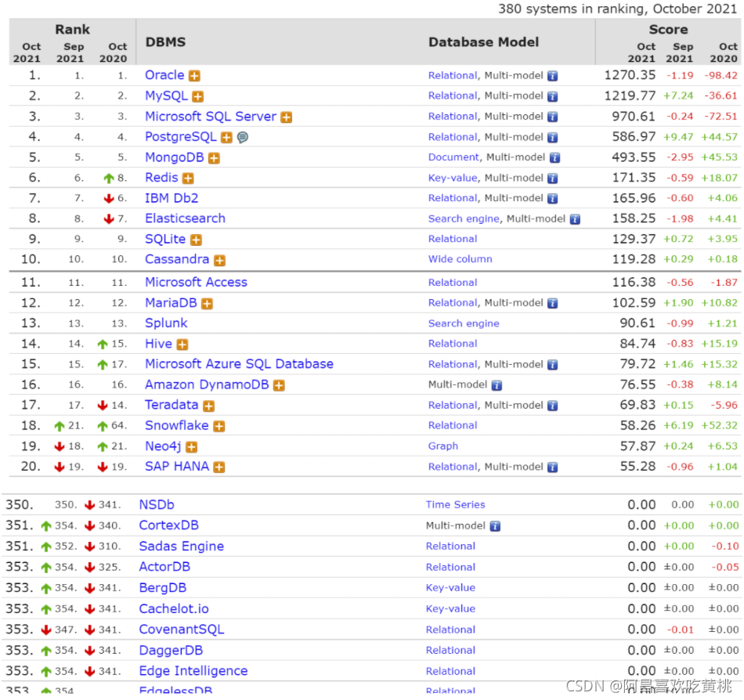Click the plus icon beside Hive

(182, 345)
